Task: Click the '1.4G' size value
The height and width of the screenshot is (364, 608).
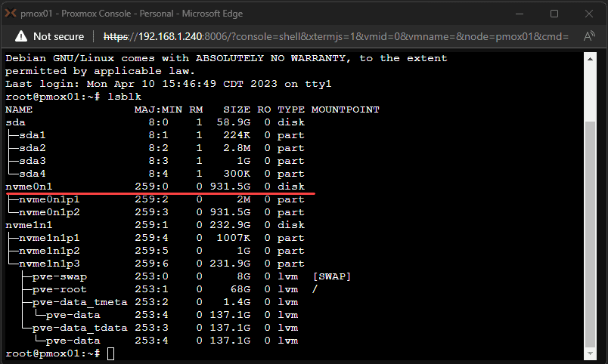Action: point(237,302)
